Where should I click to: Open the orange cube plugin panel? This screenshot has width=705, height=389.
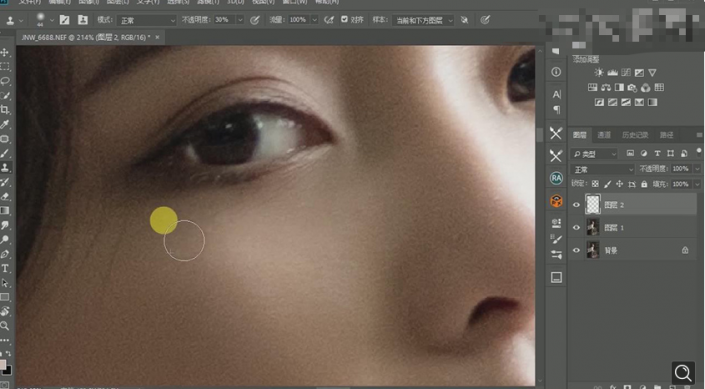point(556,201)
